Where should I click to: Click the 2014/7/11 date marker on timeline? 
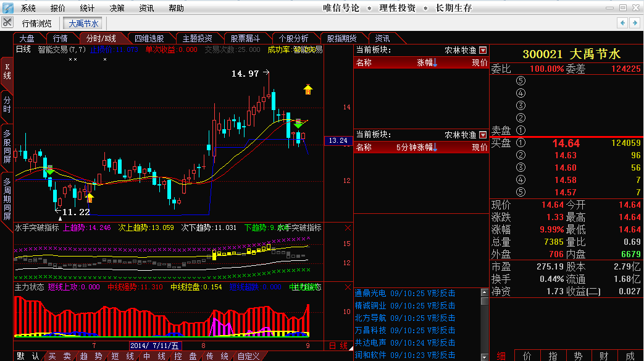point(154,346)
